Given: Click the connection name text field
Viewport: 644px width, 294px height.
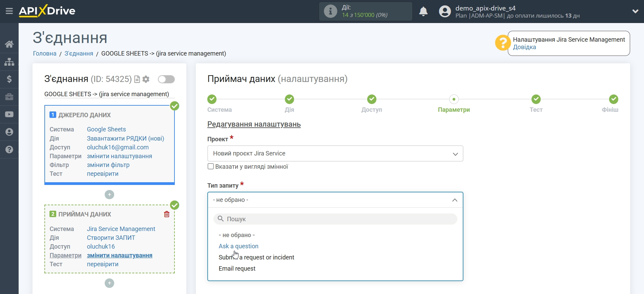Looking at the screenshot, I should point(109,94).
